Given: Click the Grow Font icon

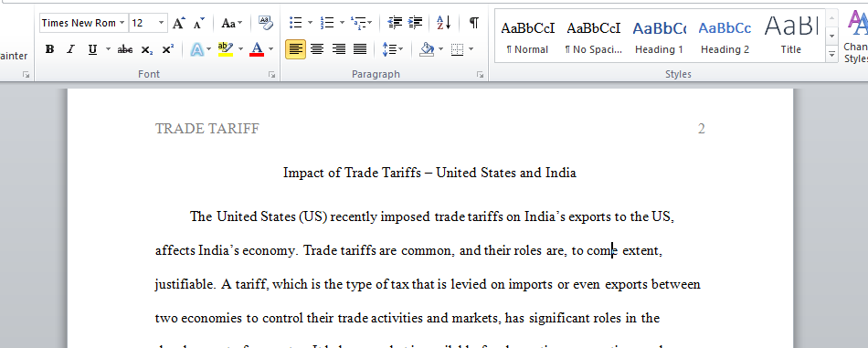Looking at the screenshot, I should [177, 23].
